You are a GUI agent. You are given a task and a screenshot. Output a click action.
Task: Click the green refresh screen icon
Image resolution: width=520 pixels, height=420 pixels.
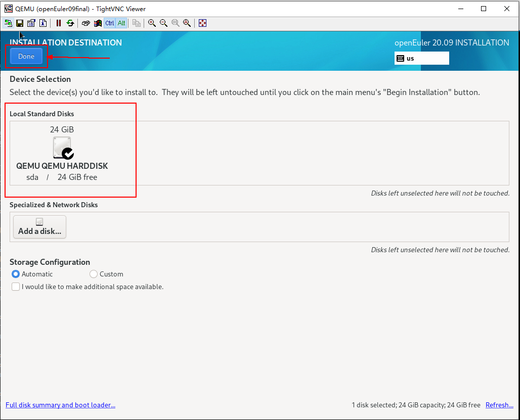(x=70, y=23)
